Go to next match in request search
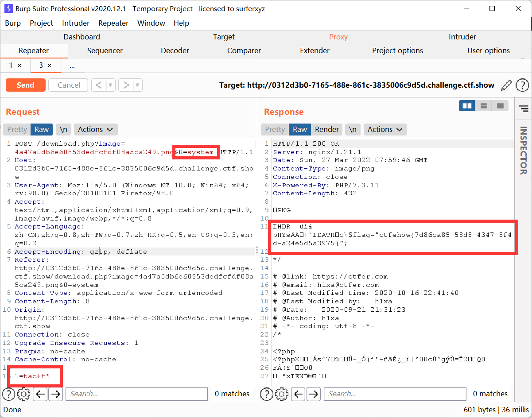This screenshot has height=418, width=532. (55, 394)
